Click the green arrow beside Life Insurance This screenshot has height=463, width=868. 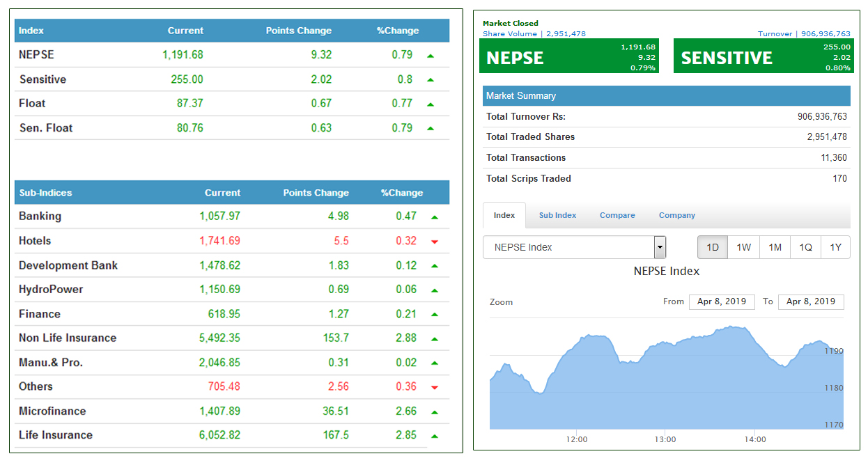pyautogui.click(x=434, y=437)
